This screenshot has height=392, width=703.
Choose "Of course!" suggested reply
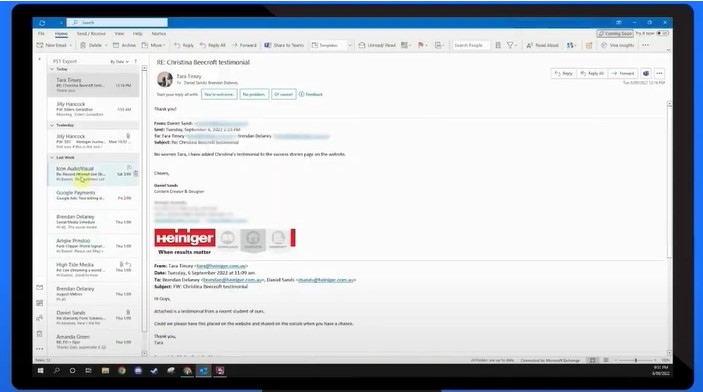coord(283,95)
